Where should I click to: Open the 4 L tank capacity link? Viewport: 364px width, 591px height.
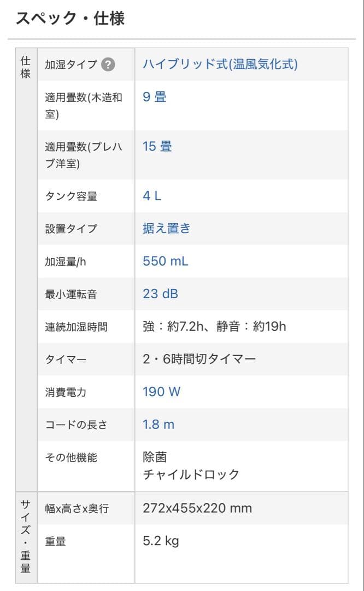pyautogui.click(x=152, y=196)
